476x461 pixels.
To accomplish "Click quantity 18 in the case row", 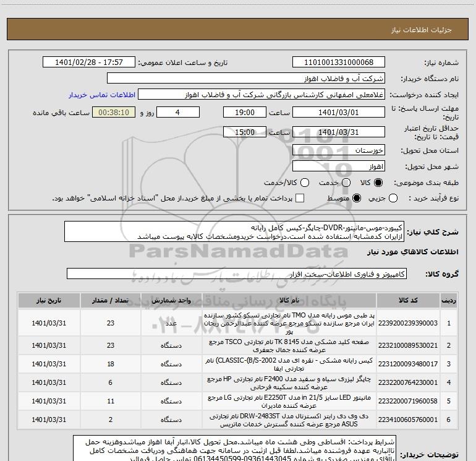I will [x=111, y=364].
